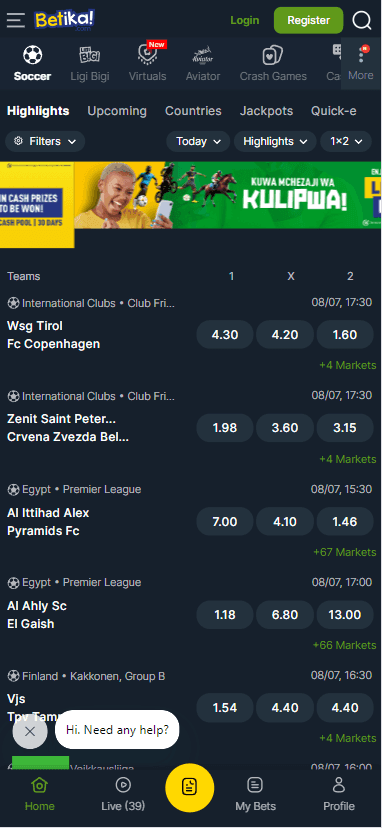Open Virtuals with New badge
The width and height of the screenshot is (382, 828).
tap(147, 54)
